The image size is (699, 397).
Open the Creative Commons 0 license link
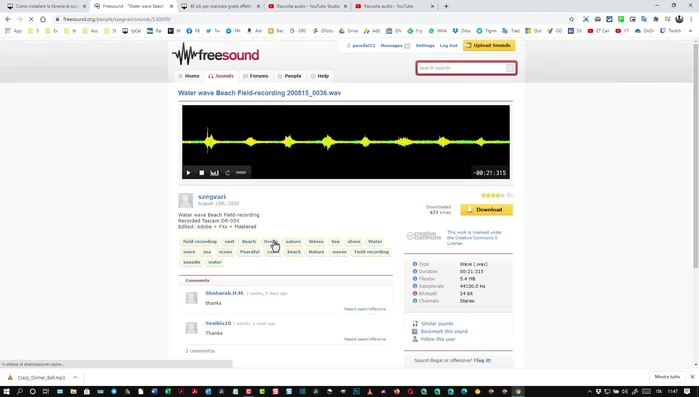(x=474, y=238)
